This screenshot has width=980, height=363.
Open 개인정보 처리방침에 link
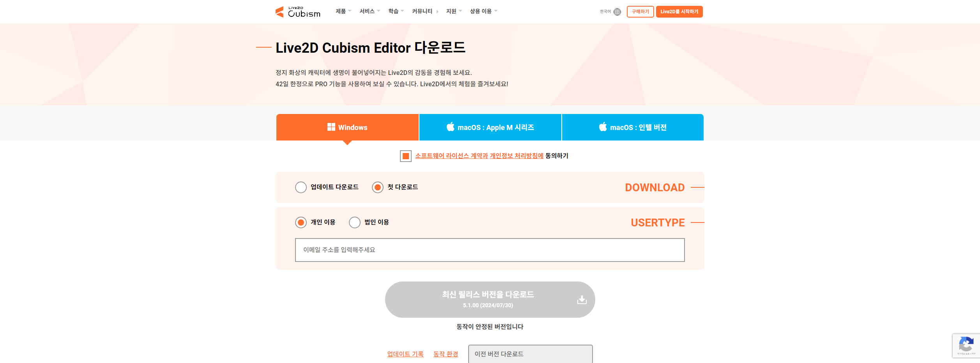517,156
